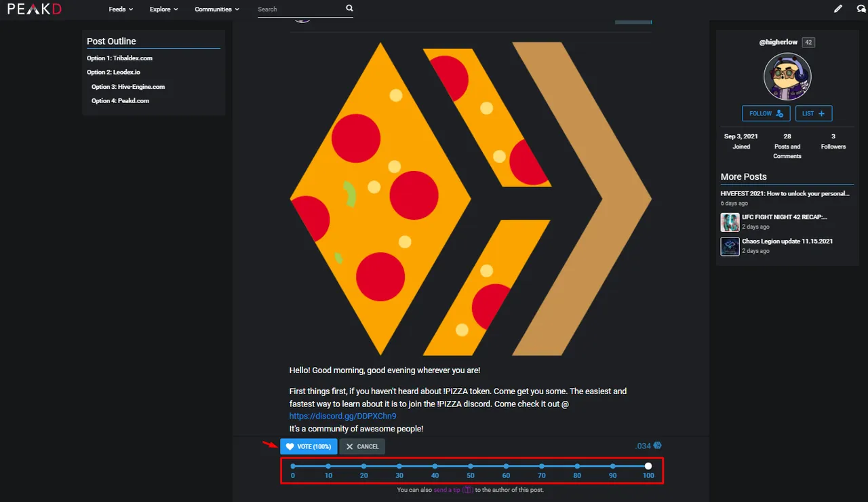Open the chat bubbles icon in top bar

click(861, 9)
